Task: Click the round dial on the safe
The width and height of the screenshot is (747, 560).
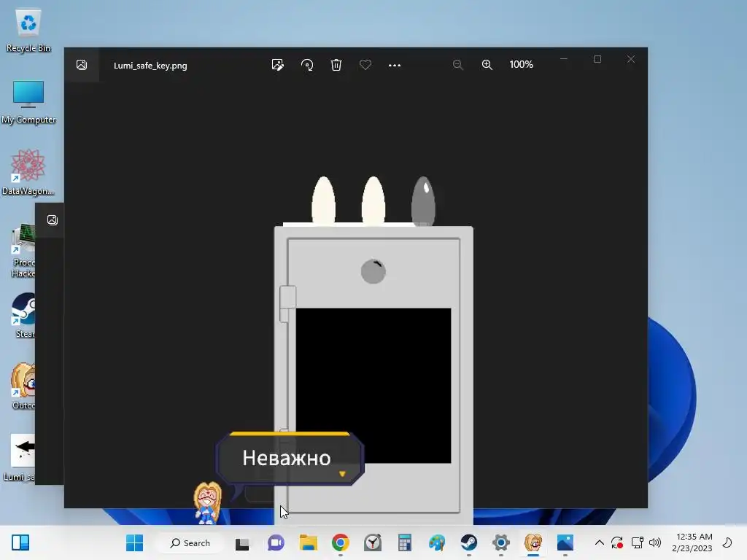Action: point(373,271)
